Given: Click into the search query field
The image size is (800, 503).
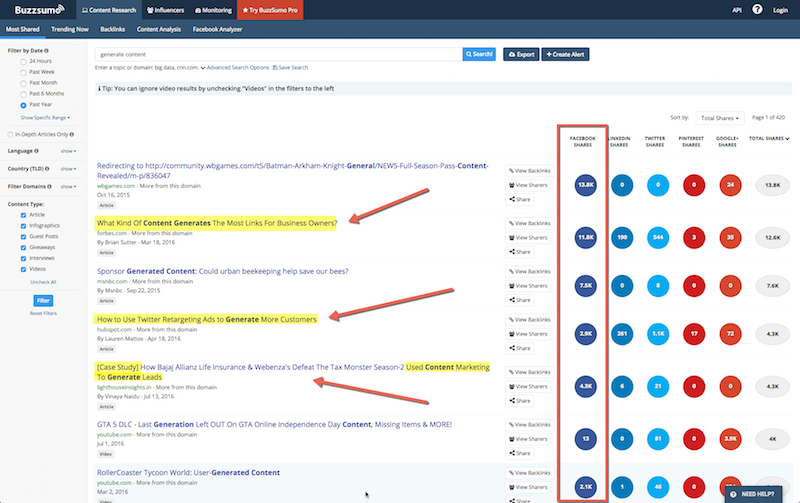Looking at the screenshot, I should (279, 54).
